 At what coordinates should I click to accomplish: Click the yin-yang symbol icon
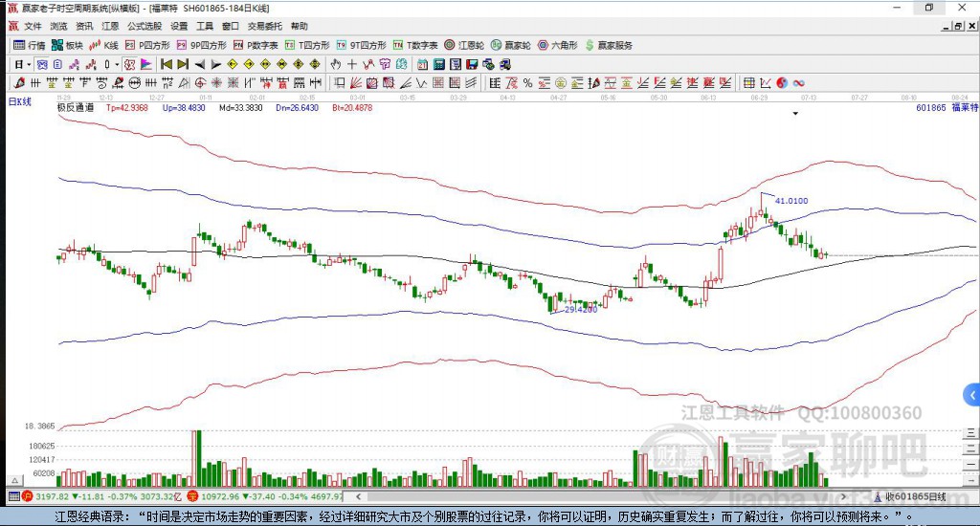(781, 82)
